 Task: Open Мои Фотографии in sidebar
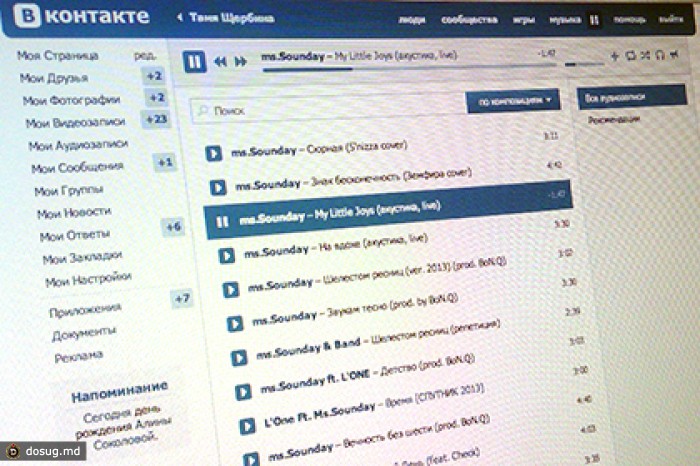pyautogui.click(x=71, y=100)
